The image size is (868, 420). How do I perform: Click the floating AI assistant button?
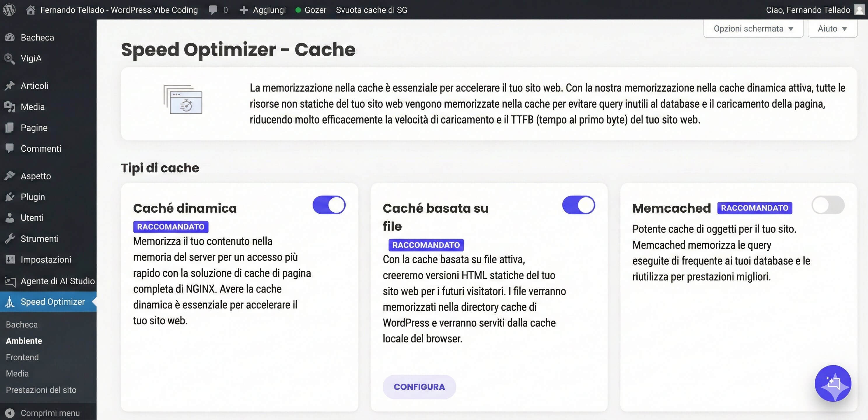[833, 384]
